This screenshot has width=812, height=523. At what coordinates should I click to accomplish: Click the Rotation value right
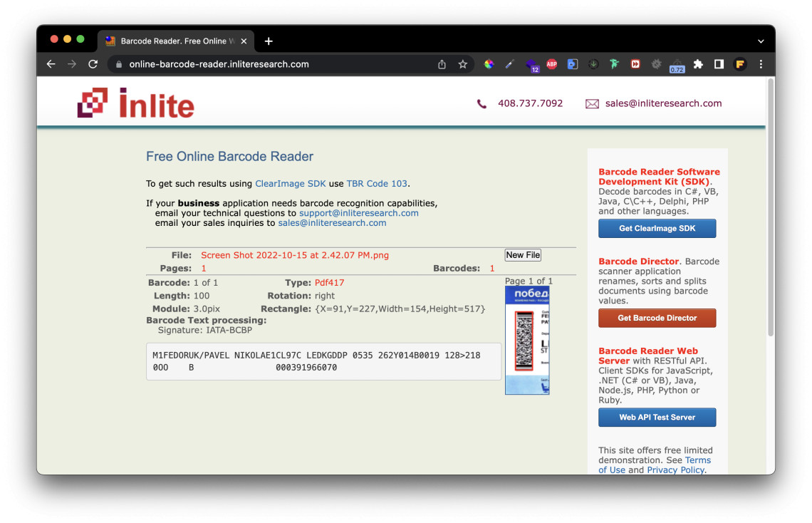325,296
